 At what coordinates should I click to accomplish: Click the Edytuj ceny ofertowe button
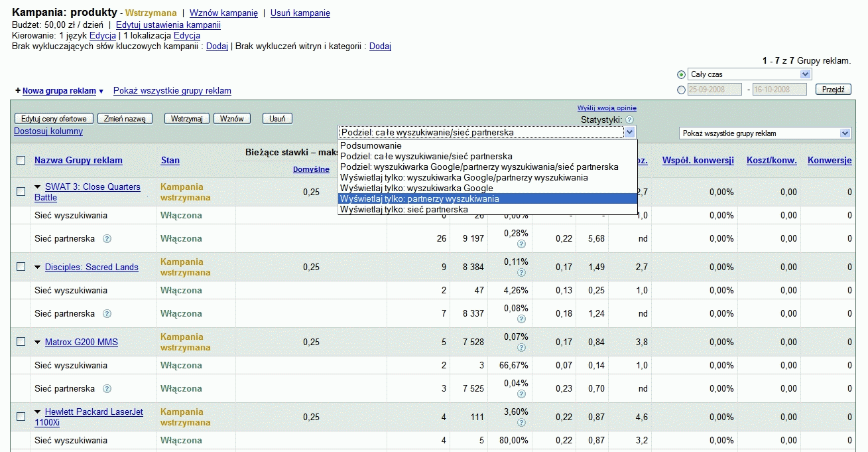(x=54, y=119)
